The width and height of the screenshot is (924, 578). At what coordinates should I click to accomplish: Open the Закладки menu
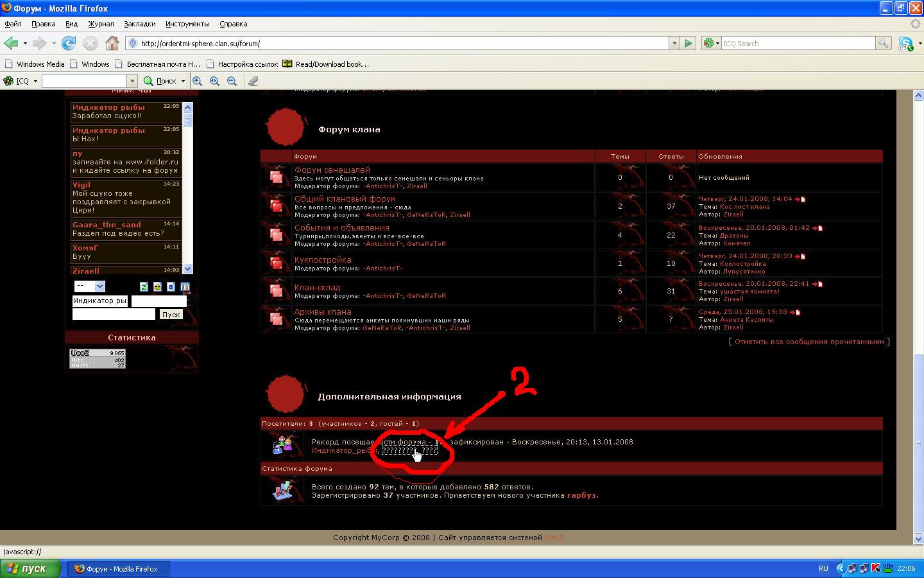click(139, 24)
